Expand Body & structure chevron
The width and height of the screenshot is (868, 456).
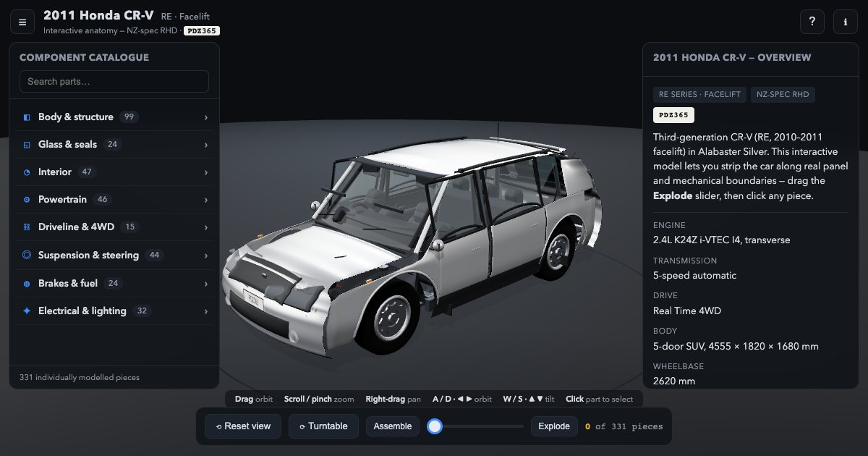pos(206,117)
